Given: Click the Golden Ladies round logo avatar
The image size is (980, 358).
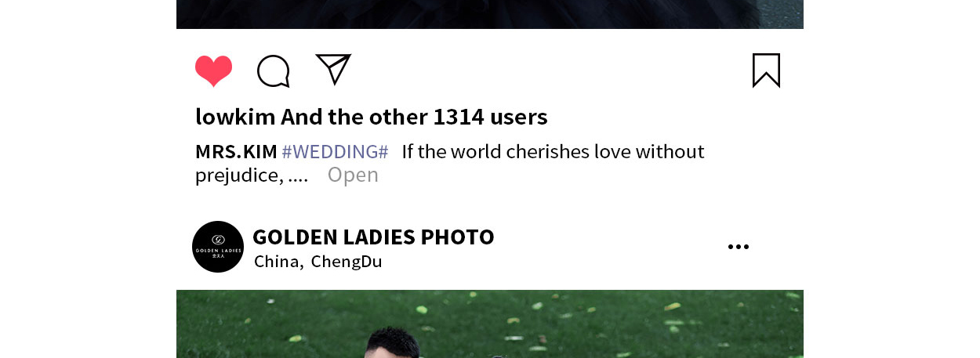Looking at the screenshot, I should [x=218, y=247].
